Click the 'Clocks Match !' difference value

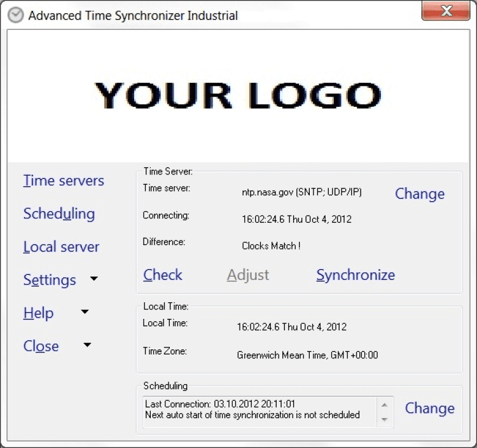click(271, 246)
